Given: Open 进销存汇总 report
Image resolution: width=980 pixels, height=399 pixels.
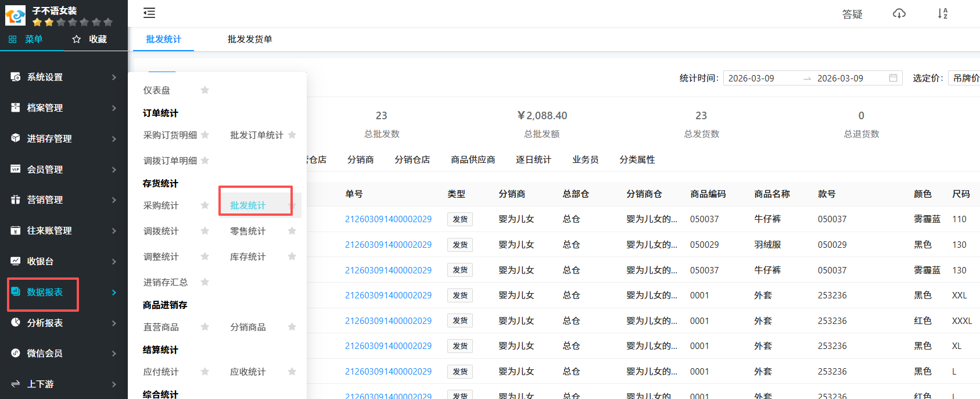Looking at the screenshot, I should [166, 282].
